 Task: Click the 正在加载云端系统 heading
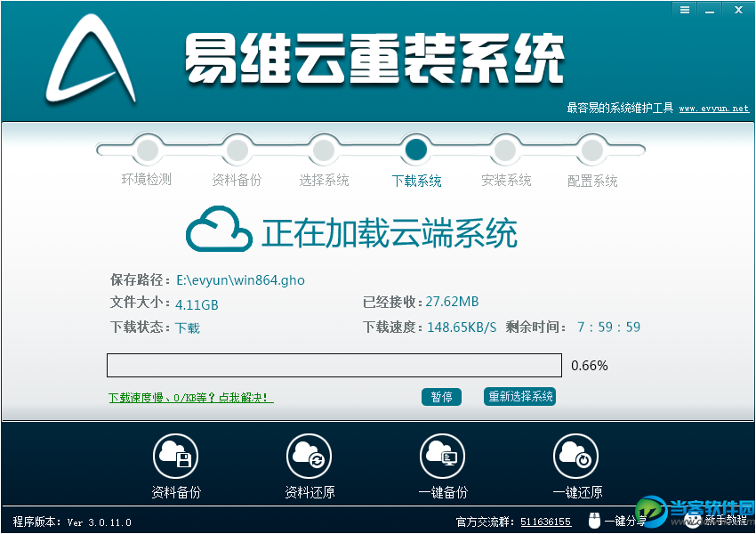point(390,233)
